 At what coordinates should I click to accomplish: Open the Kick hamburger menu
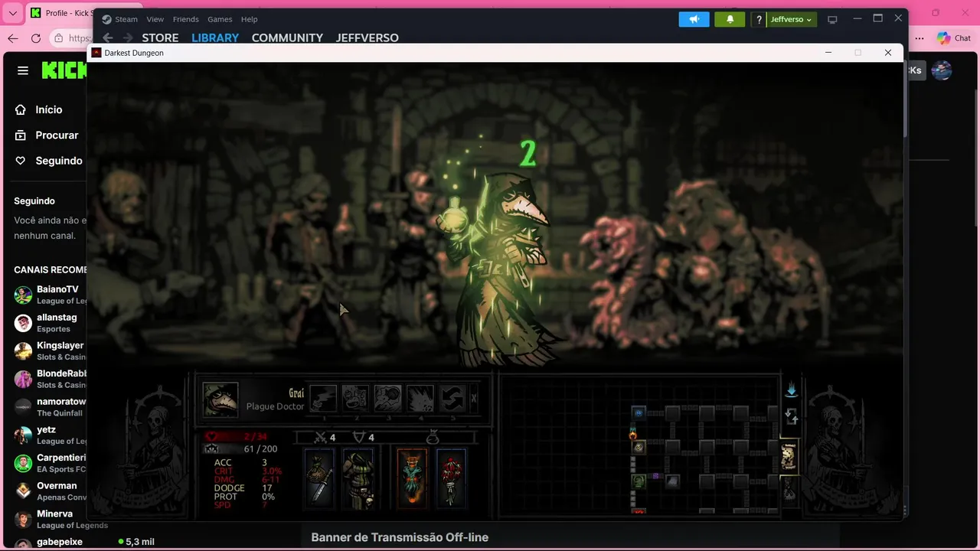click(x=23, y=70)
